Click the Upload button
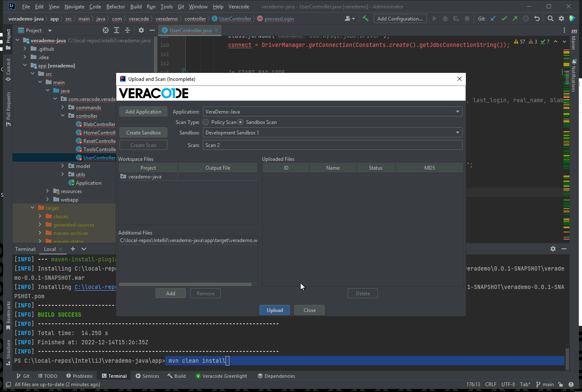Image resolution: width=582 pixels, height=392 pixels. click(x=275, y=310)
